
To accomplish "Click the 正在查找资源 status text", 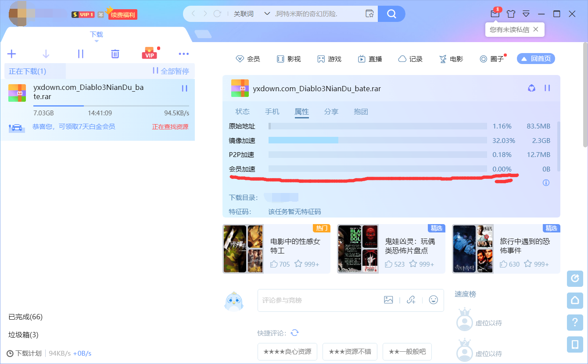I will pyautogui.click(x=170, y=127).
